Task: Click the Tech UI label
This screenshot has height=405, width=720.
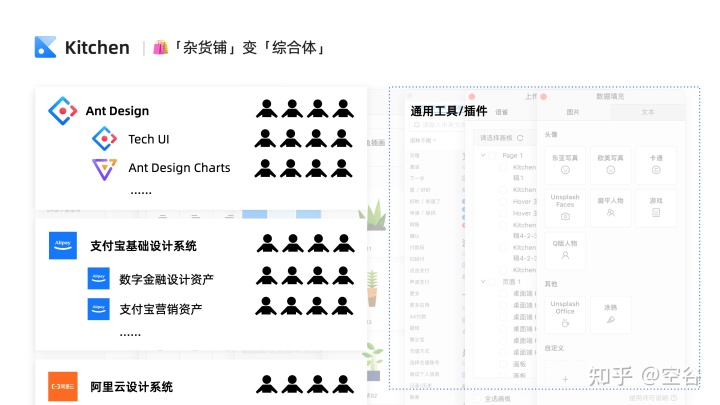Action: coord(149,139)
